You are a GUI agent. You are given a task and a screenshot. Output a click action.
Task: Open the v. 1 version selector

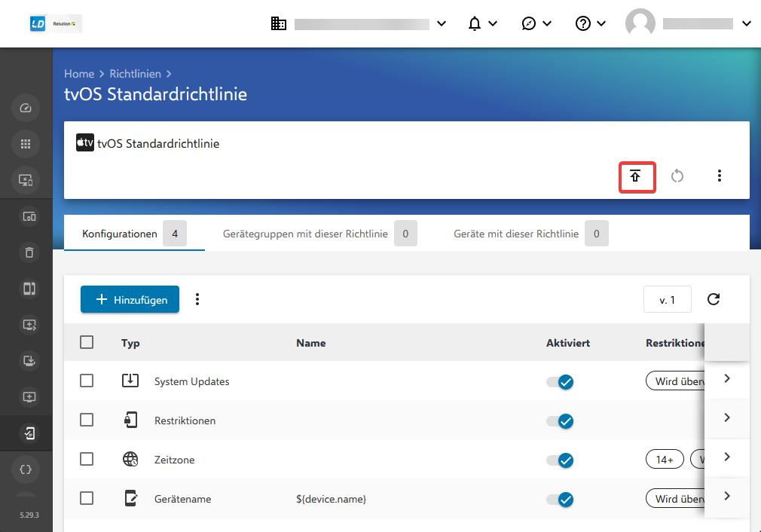[x=668, y=299]
